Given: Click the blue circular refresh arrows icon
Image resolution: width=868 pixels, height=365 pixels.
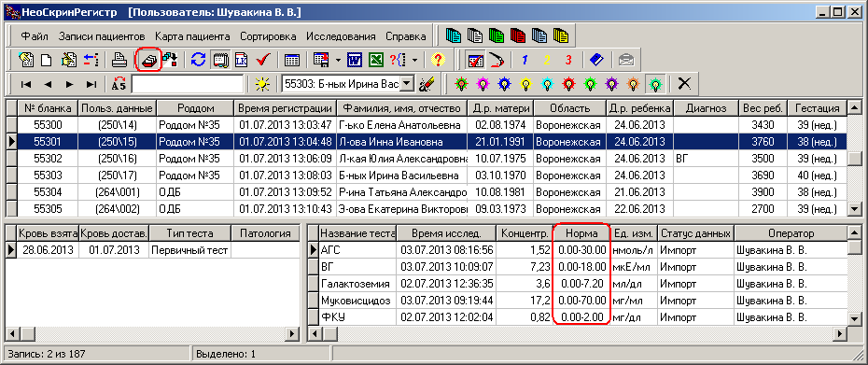Looking at the screenshot, I should pos(197,59).
